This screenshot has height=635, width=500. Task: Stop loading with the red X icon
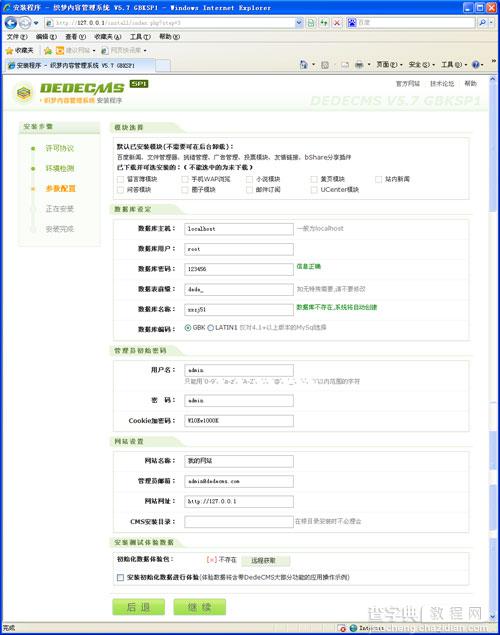(x=337, y=23)
